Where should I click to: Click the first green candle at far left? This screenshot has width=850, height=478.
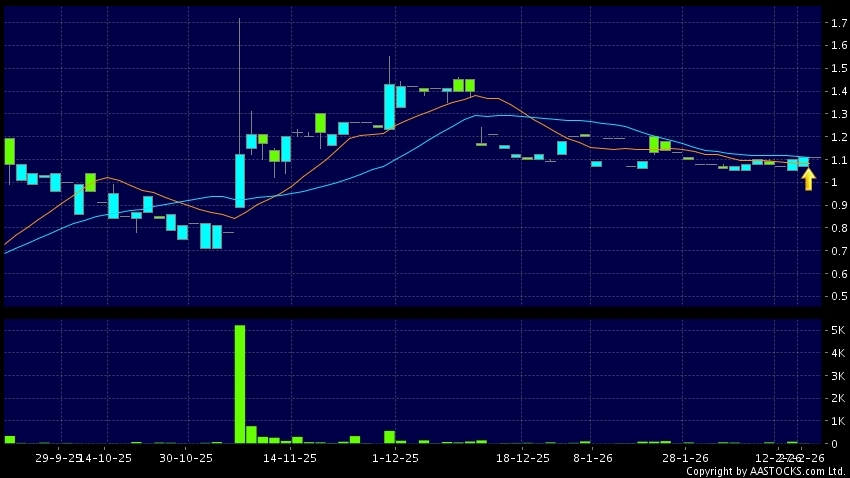(x=9, y=151)
